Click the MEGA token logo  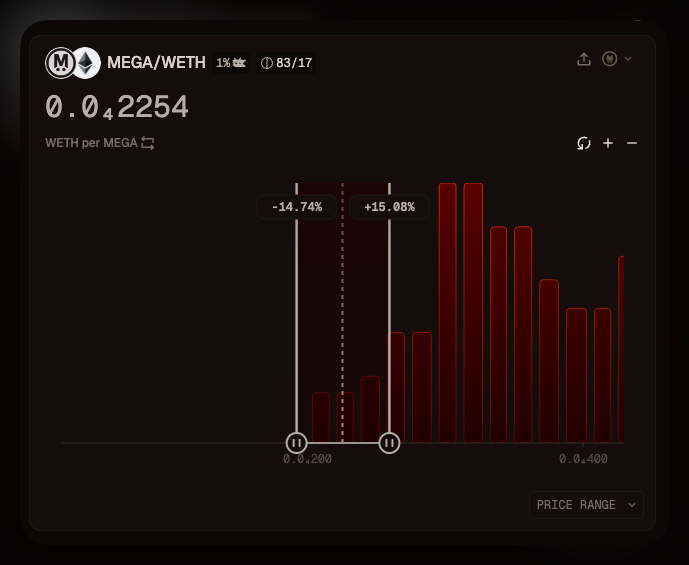(x=61, y=63)
